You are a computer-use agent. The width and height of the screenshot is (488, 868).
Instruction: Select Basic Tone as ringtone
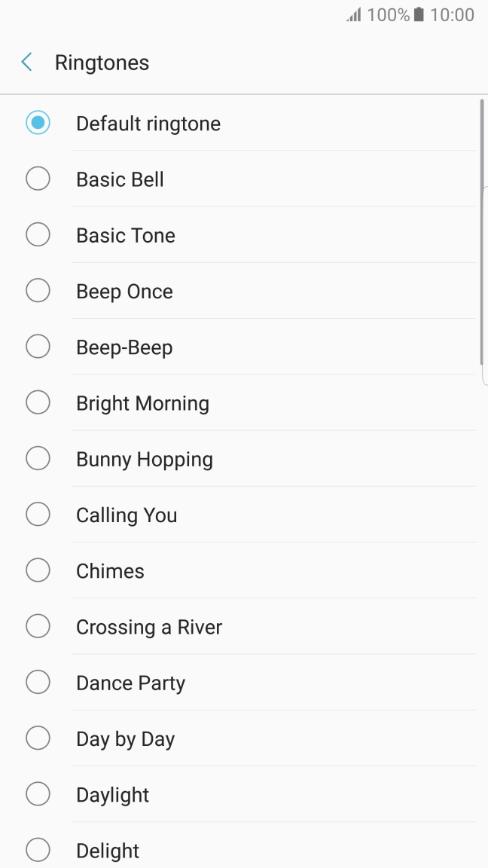pos(125,234)
